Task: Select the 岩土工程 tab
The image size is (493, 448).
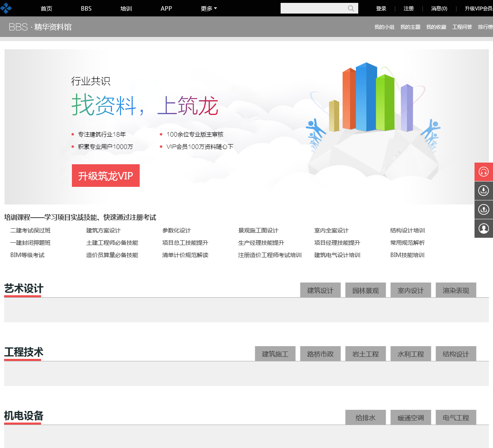Action: [366, 354]
